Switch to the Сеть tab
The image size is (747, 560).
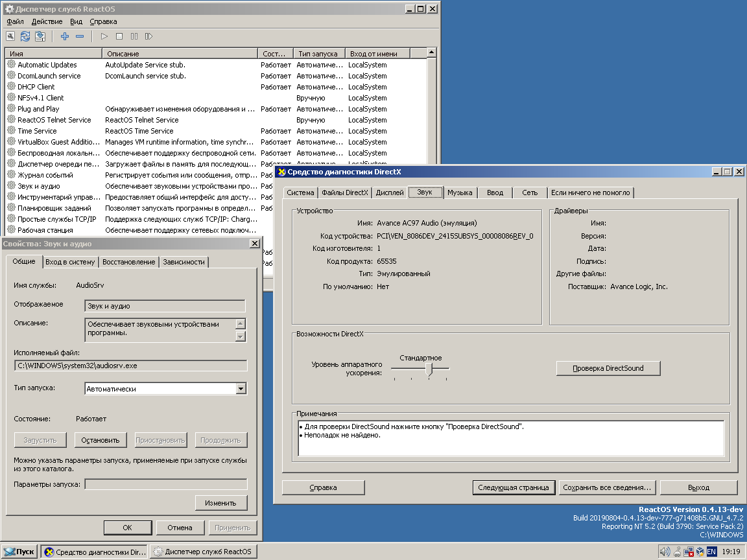point(529,192)
